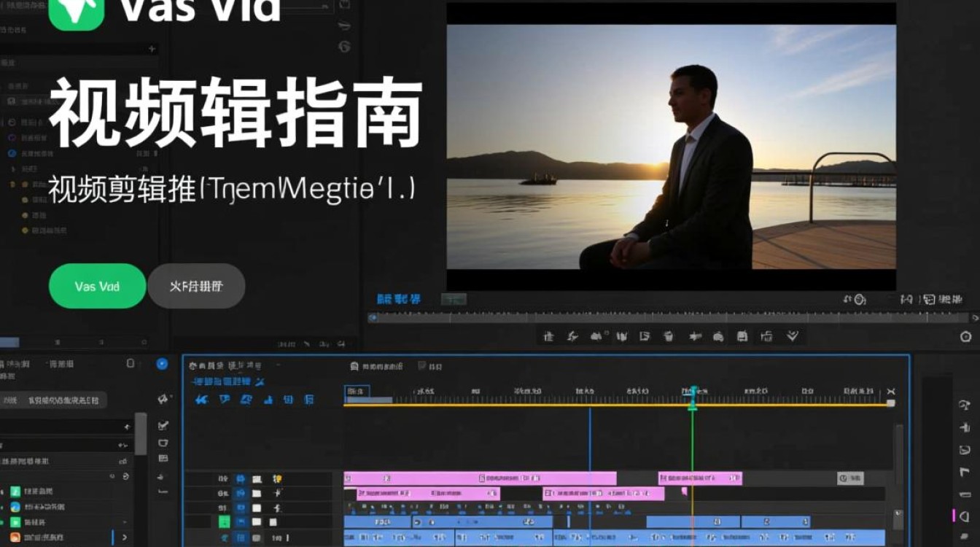
Task: Click the subtitle starting with 视频剪辑推
Action: [x=233, y=189]
